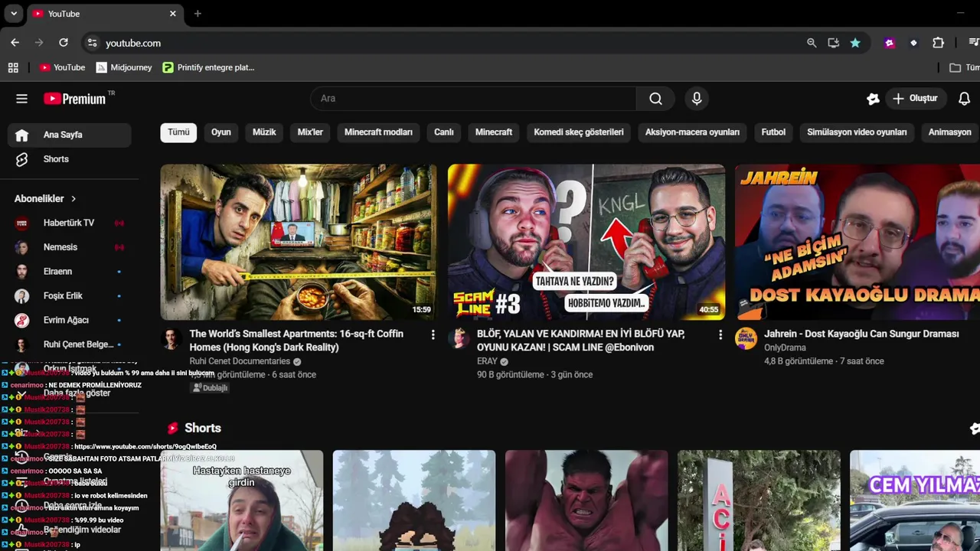Open a new browser tab
Image resolution: width=980 pixels, height=551 pixels.
pyautogui.click(x=198, y=14)
